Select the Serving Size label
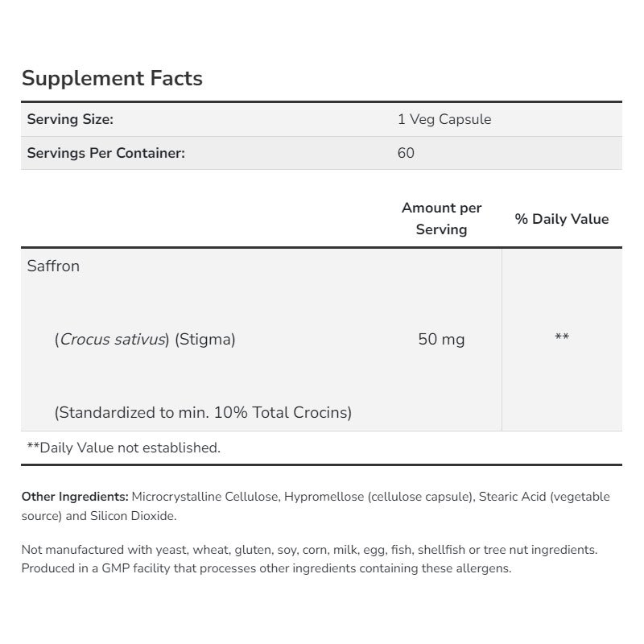 pos(70,119)
